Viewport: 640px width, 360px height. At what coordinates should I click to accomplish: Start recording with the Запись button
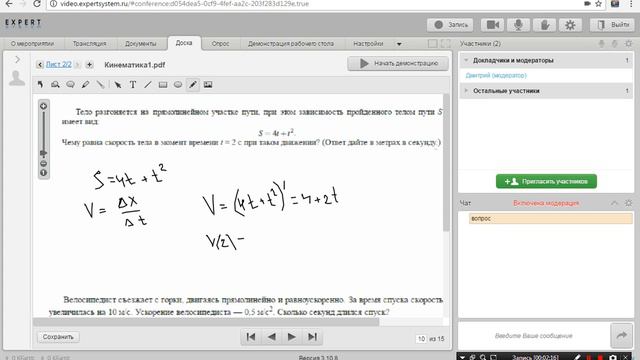click(x=450, y=25)
